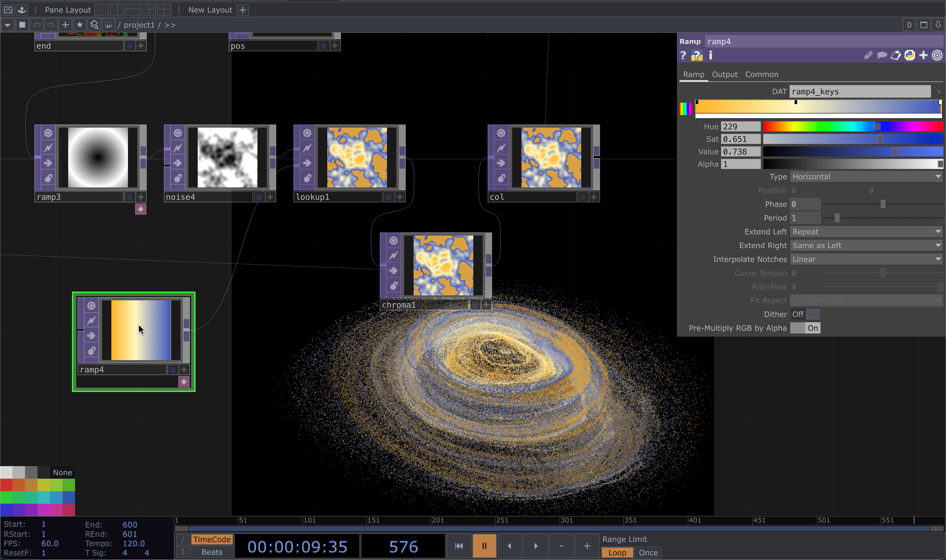
Task: Open the Type Horizontal dropdown
Action: tap(866, 177)
